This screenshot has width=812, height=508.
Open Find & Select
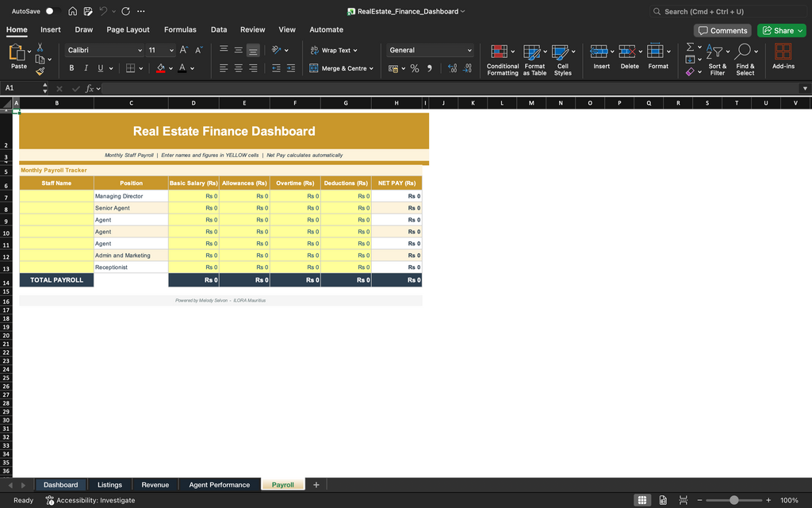tap(745, 60)
